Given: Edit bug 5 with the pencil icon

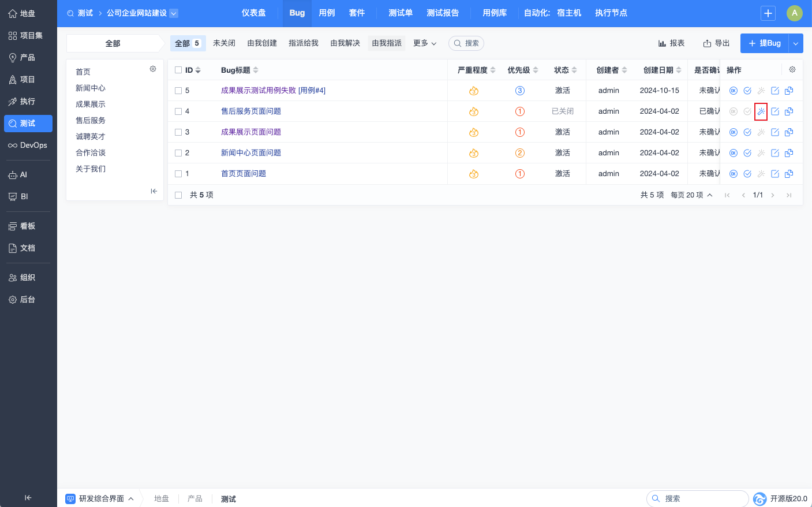Looking at the screenshot, I should (x=775, y=91).
